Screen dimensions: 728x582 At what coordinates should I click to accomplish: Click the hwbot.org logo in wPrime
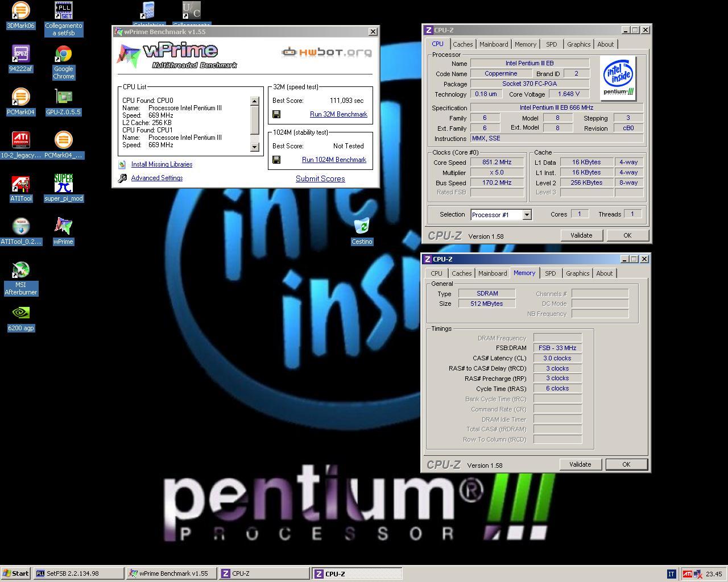tap(326, 52)
